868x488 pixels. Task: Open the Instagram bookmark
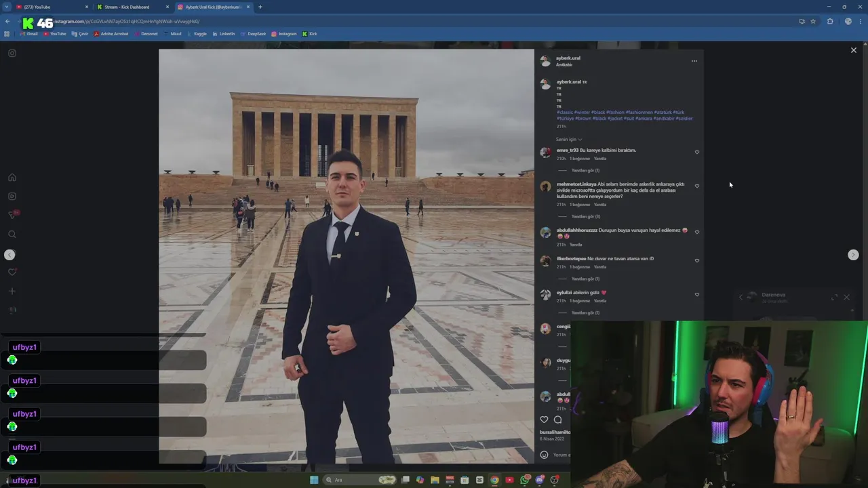coord(283,34)
